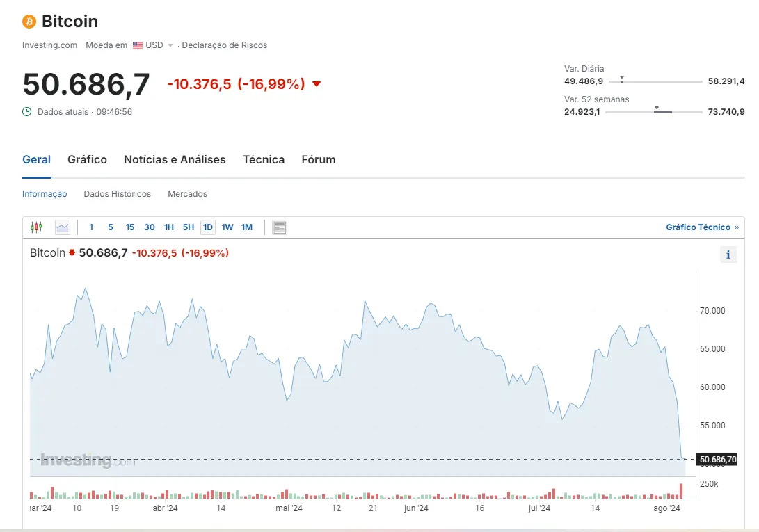Image resolution: width=759 pixels, height=532 pixels.
Task: Click the daily high value 58.291,4
Action: [726, 81]
